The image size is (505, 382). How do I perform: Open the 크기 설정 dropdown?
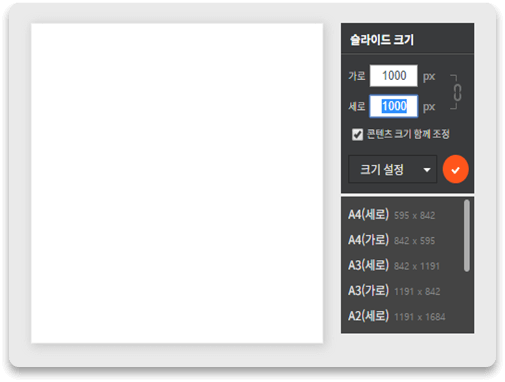tap(392, 169)
